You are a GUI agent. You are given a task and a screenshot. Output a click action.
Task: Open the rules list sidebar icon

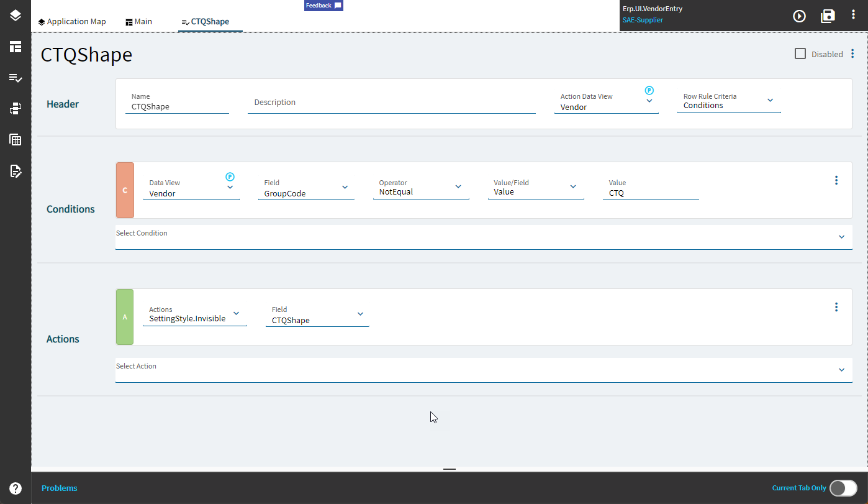pyautogui.click(x=15, y=78)
